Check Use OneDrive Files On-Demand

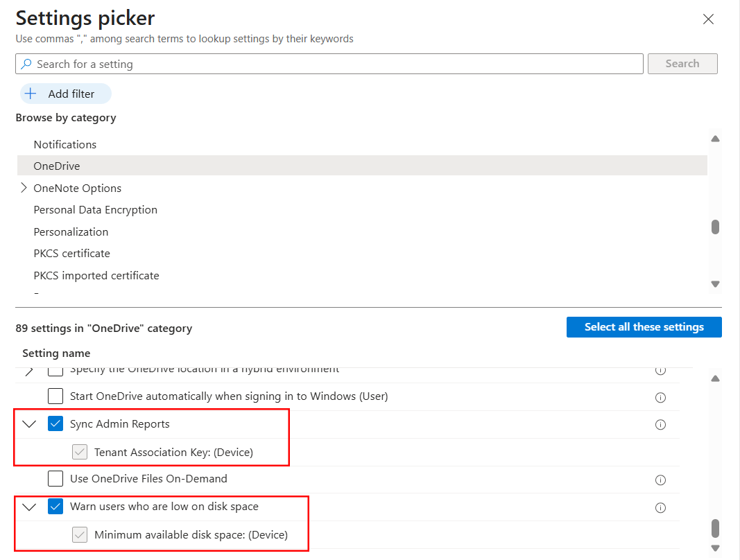click(55, 478)
